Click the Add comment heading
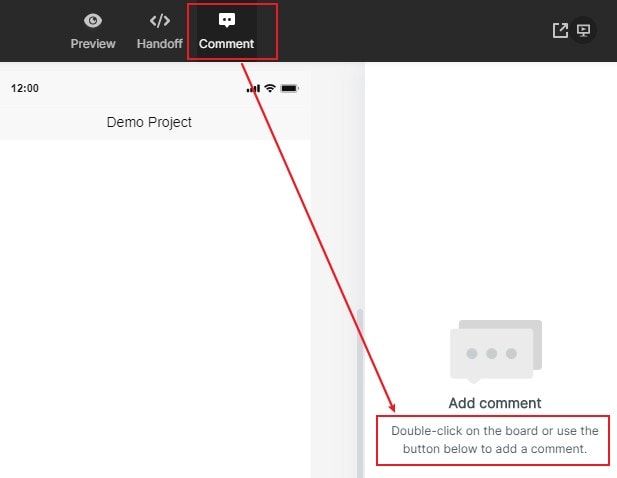This screenshot has width=617, height=478. pyautogui.click(x=495, y=403)
